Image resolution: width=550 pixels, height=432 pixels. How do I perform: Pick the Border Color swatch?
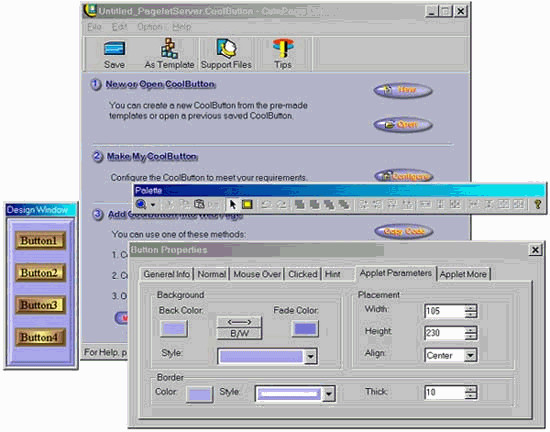coord(199,394)
